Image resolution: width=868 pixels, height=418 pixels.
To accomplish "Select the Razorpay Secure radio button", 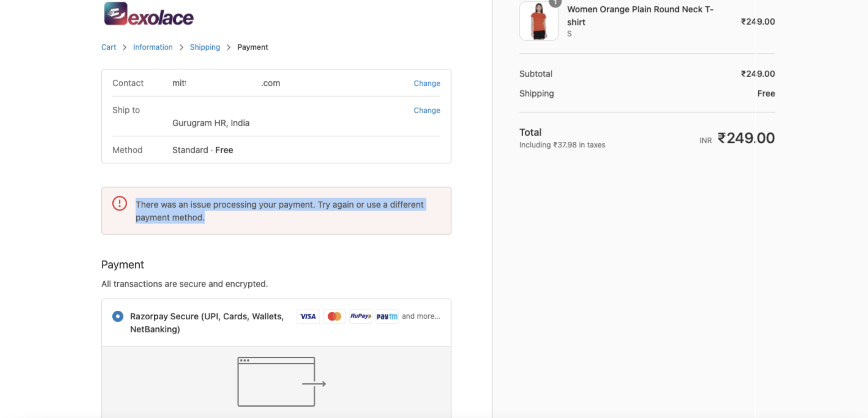I will click(118, 316).
